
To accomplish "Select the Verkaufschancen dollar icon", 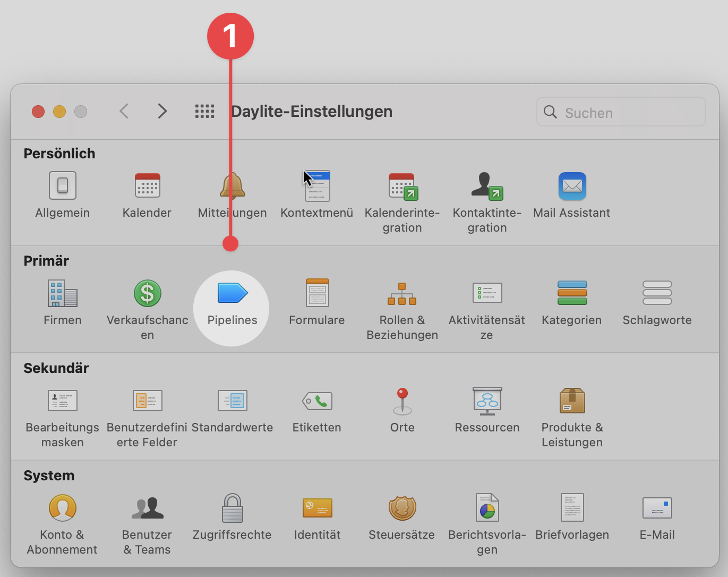I will click(147, 294).
